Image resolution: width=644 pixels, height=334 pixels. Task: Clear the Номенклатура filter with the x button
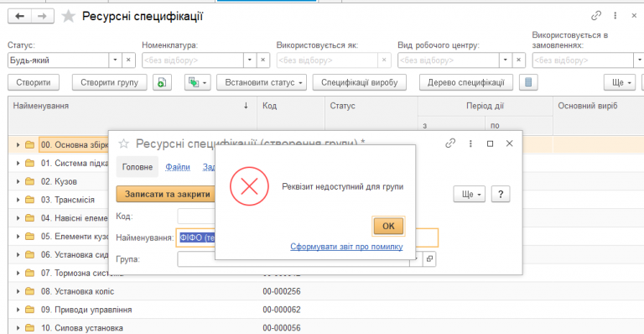[x=262, y=60]
